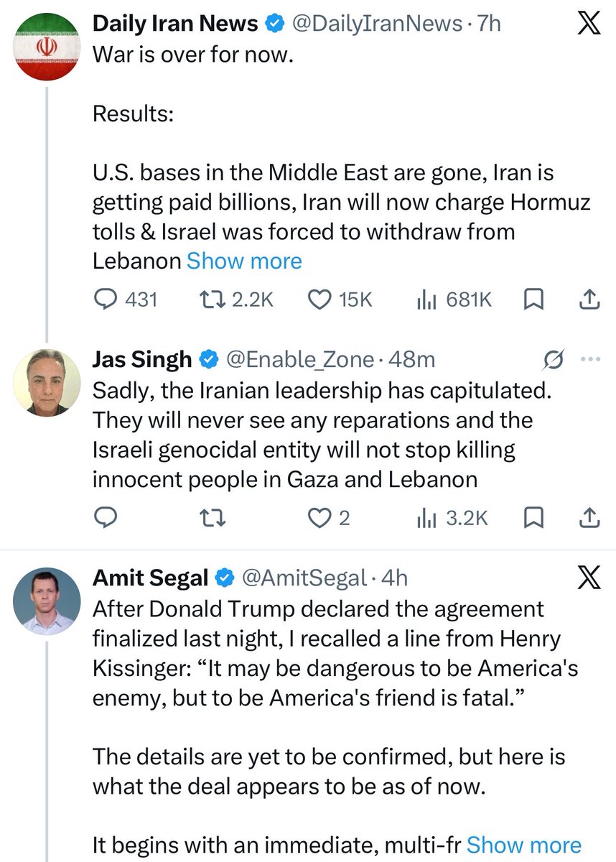Open replies on Daily Iran News post
The height and width of the screenshot is (862, 616).
tap(126, 300)
